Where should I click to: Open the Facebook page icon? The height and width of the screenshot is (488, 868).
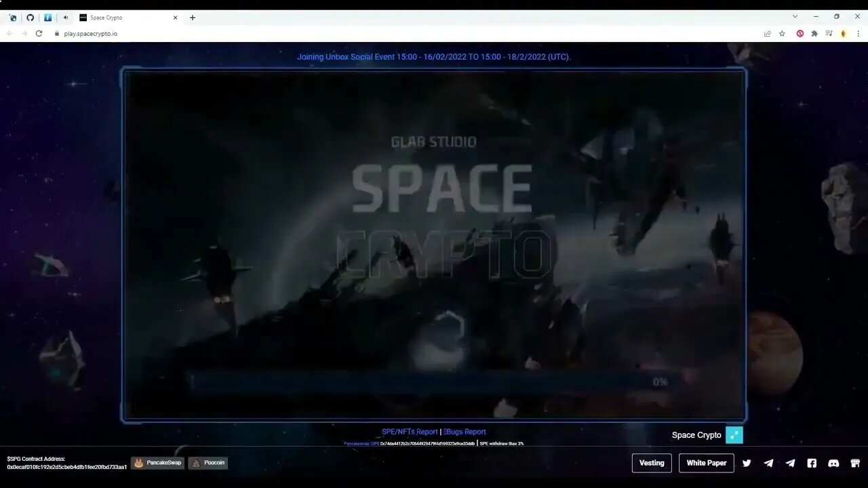click(x=812, y=463)
